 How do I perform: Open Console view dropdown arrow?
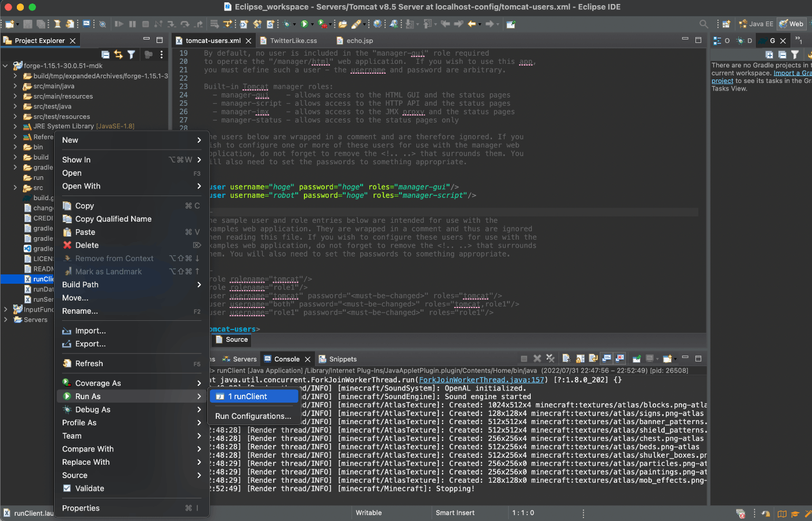pos(675,359)
